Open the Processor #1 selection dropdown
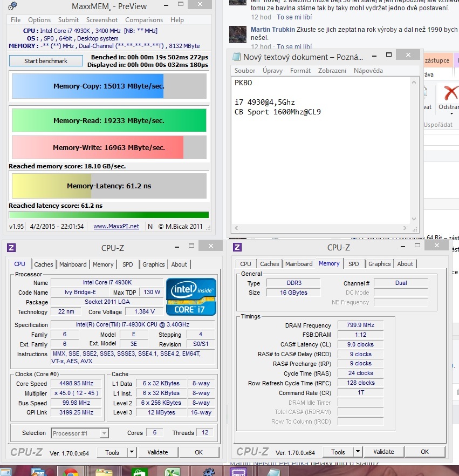This screenshot has width=459, height=476. 80,433
